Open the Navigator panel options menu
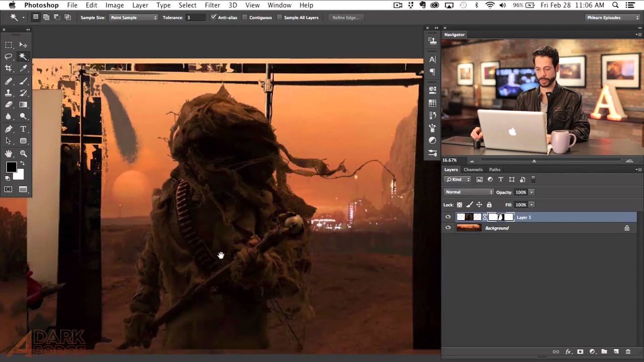Image resolution: width=644 pixels, height=362 pixels. pos(639,35)
